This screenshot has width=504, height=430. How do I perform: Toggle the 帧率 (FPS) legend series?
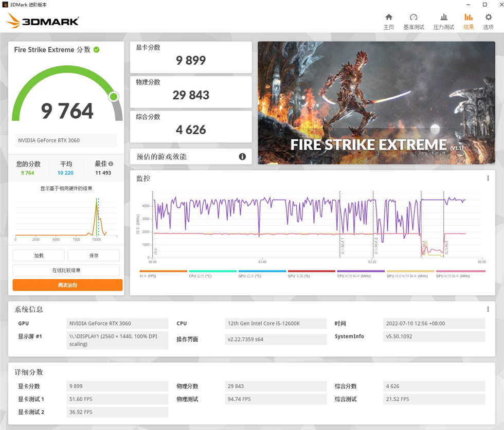point(164,274)
